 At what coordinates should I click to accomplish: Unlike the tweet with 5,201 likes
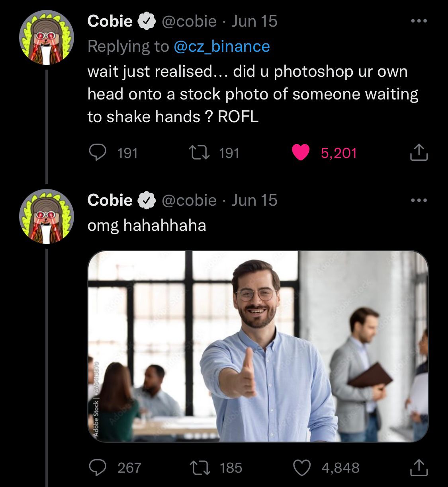coord(301,153)
